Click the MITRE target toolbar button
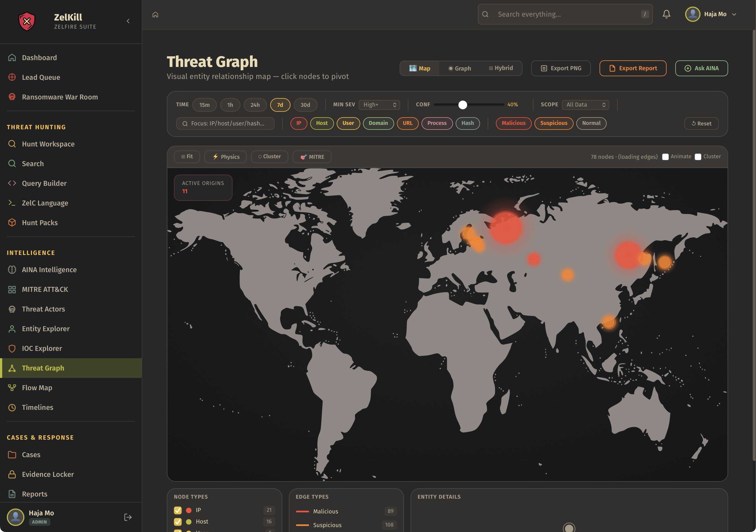 [312, 157]
